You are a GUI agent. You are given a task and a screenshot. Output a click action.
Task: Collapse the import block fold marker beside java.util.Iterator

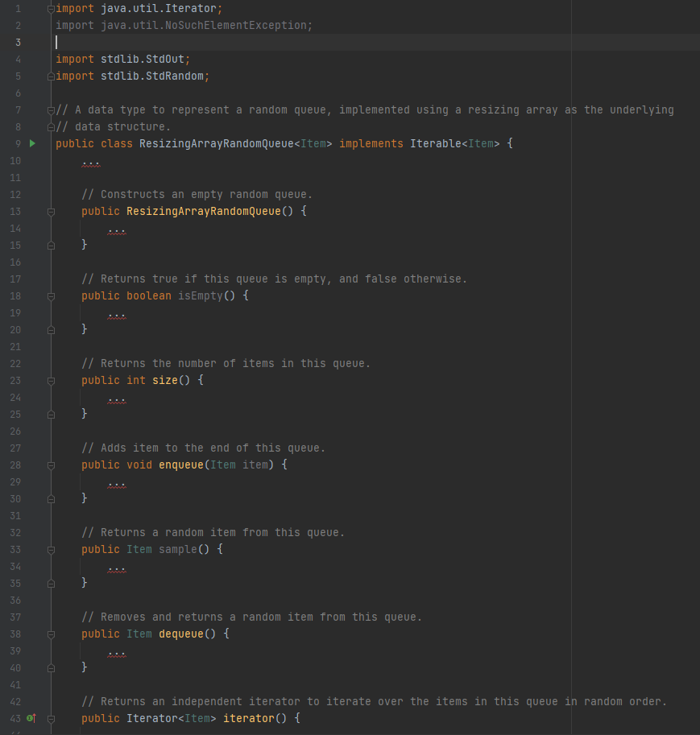(51, 9)
